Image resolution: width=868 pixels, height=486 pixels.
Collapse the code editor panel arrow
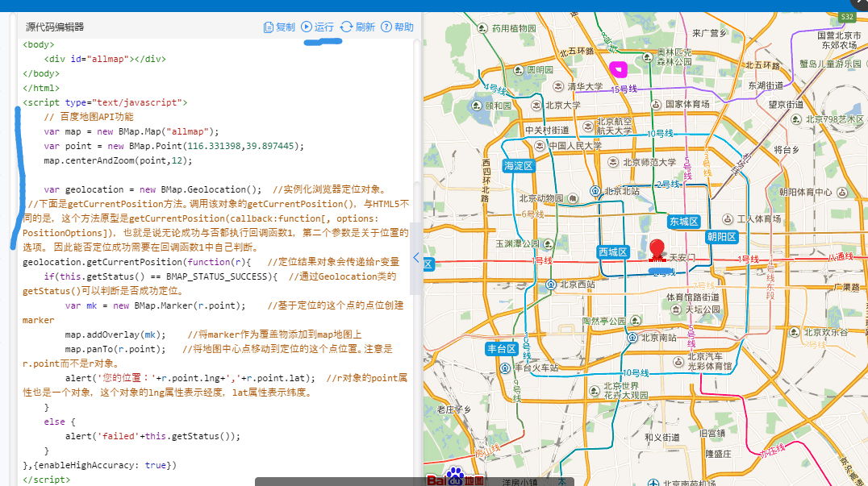tap(416, 257)
